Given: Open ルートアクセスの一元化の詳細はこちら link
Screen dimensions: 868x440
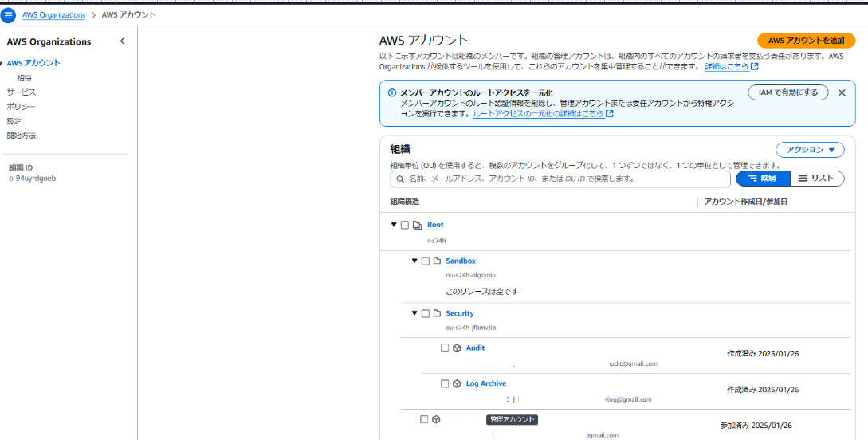Looking at the screenshot, I should (x=538, y=113).
